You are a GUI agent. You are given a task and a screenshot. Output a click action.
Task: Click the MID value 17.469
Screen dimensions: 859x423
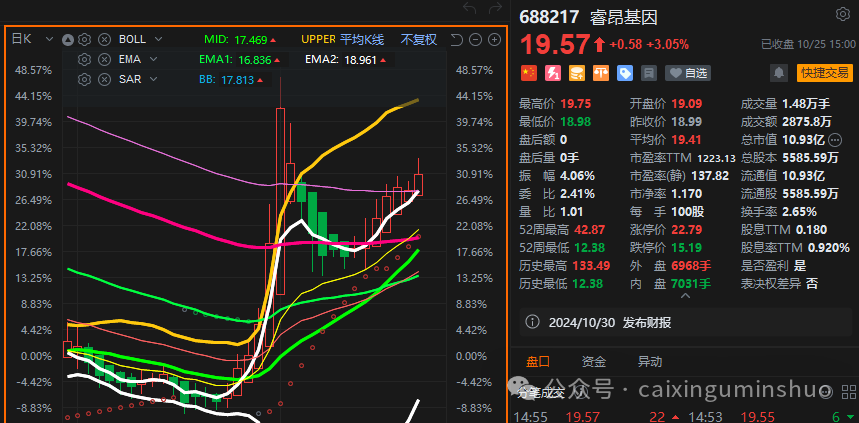[250, 39]
